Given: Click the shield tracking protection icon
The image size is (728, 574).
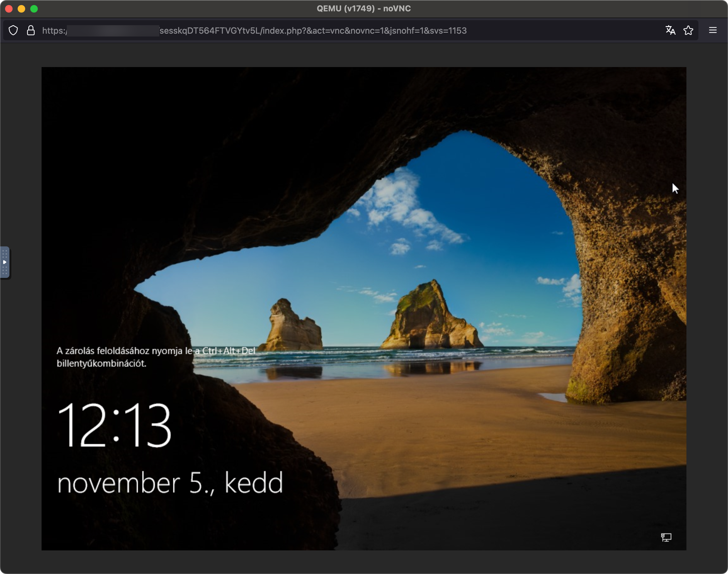Looking at the screenshot, I should 13,31.
